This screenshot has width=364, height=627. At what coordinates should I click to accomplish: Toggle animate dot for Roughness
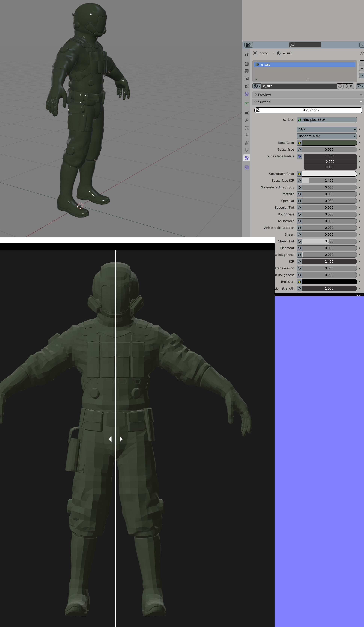pyautogui.click(x=359, y=214)
